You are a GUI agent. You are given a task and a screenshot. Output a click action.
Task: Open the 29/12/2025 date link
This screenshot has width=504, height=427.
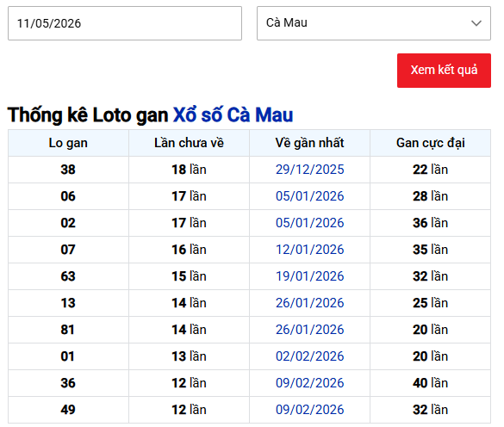pos(310,170)
